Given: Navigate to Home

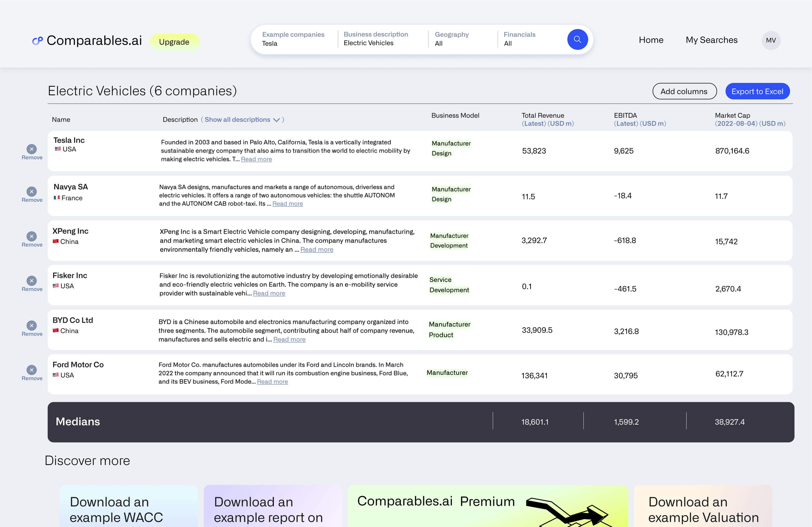Looking at the screenshot, I should [651, 40].
